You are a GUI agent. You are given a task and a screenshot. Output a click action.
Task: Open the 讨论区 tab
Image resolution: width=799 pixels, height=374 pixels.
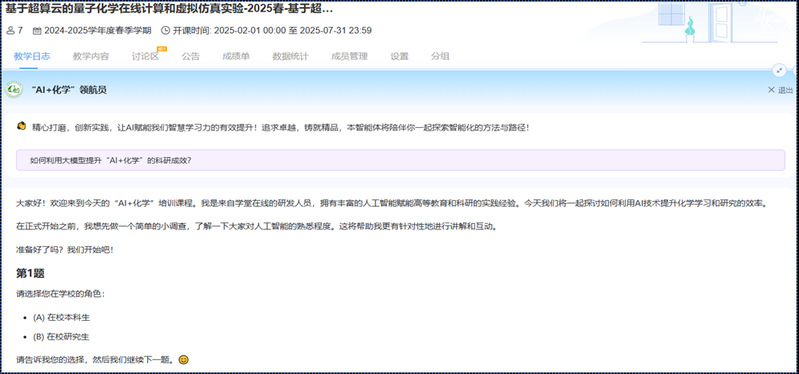point(145,57)
